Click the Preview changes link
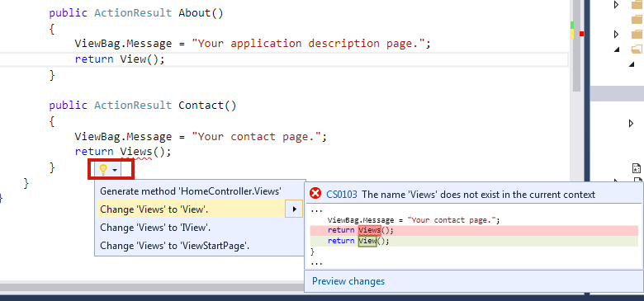644x301 pixels. [x=348, y=281]
